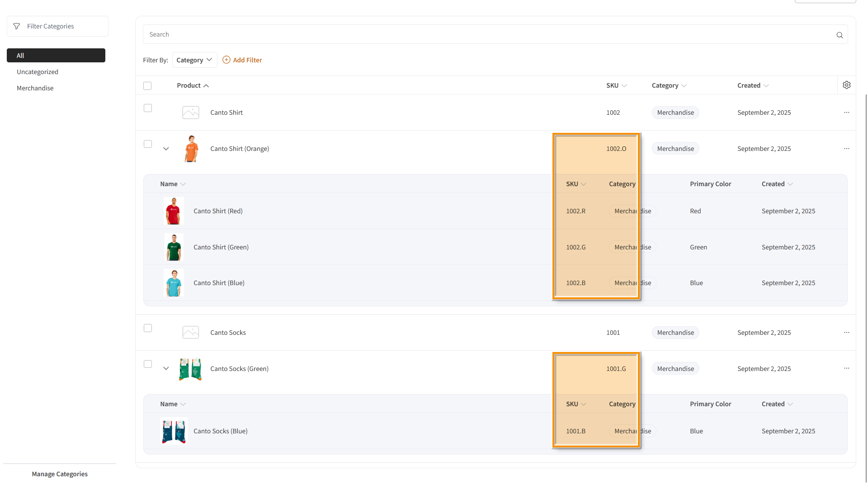Image resolution: width=868 pixels, height=488 pixels.
Task: Tick the select-all products checkbox
Action: (147, 86)
